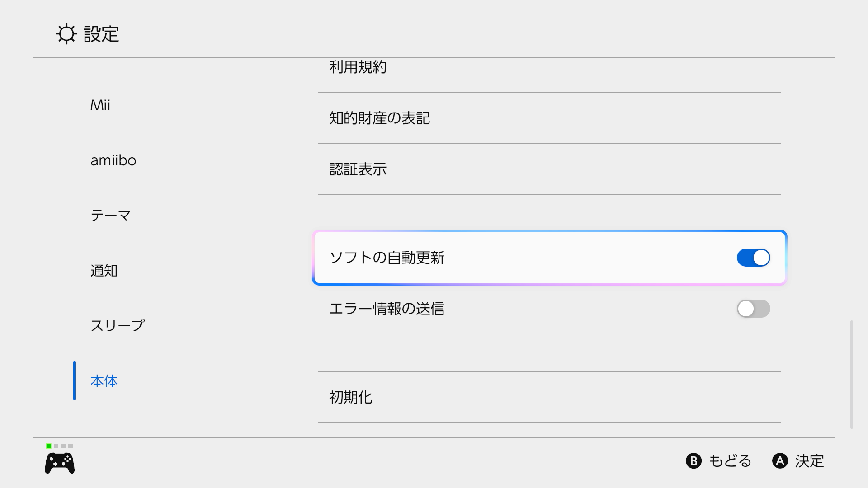
Task: Open 知的財産の表記 entry
Action: click(x=379, y=118)
